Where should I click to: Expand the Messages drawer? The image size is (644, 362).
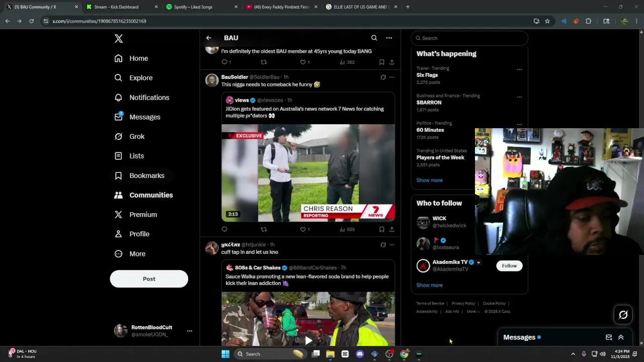tap(621, 337)
